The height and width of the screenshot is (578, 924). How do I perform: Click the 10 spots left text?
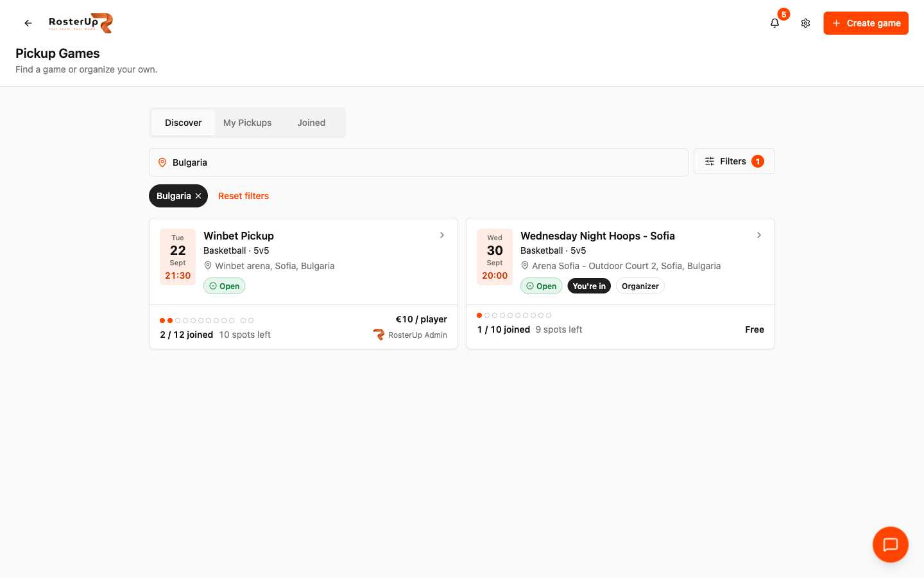tap(245, 335)
